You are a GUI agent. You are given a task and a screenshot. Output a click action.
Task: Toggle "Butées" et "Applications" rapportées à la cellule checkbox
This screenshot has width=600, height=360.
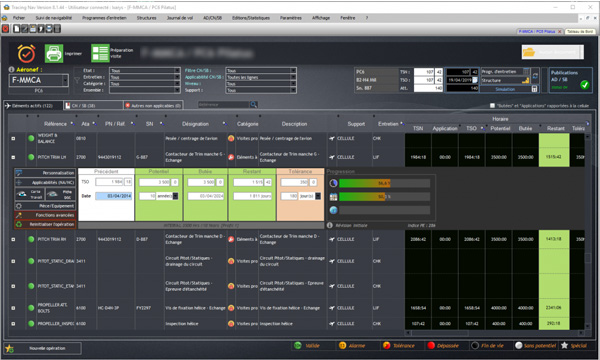click(x=492, y=106)
